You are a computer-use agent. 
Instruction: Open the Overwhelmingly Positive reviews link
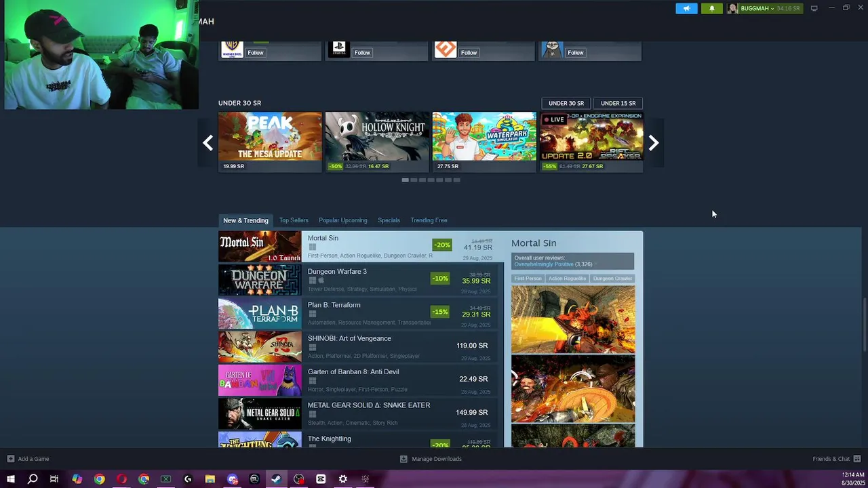point(544,264)
